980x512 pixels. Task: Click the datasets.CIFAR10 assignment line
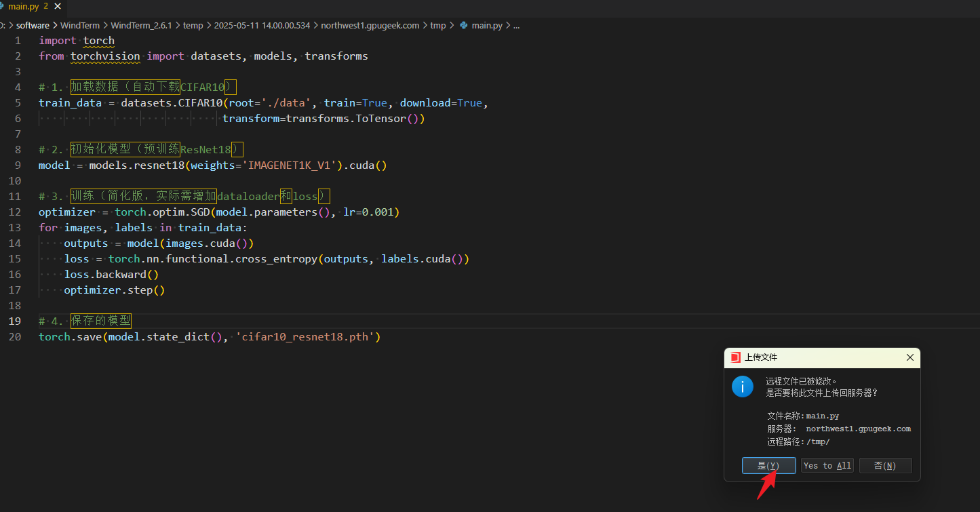[x=263, y=103]
